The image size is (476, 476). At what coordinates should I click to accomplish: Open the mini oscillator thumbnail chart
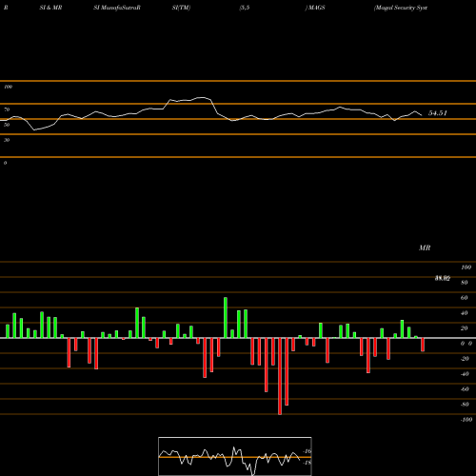coord(235,456)
